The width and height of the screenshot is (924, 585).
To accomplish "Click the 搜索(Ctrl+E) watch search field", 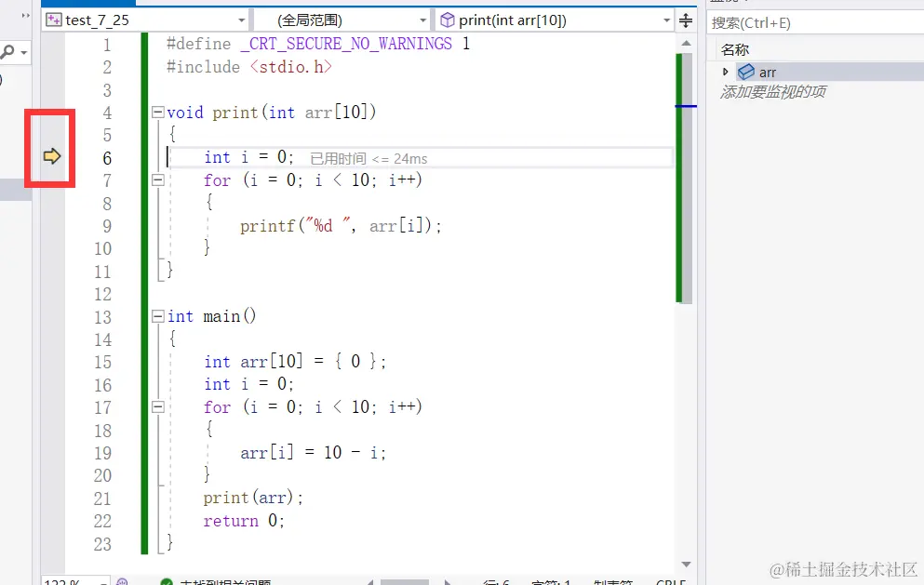I will pos(815,23).
